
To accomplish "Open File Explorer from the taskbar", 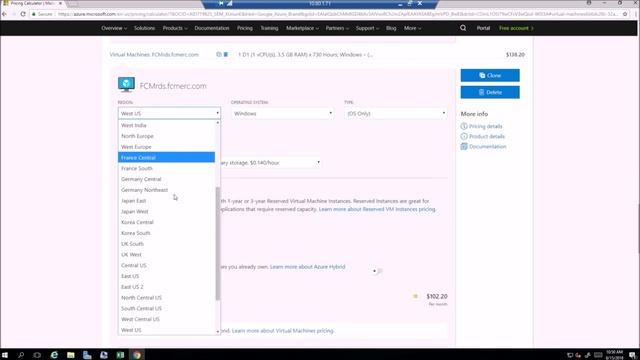I will [x=71, y=355].
